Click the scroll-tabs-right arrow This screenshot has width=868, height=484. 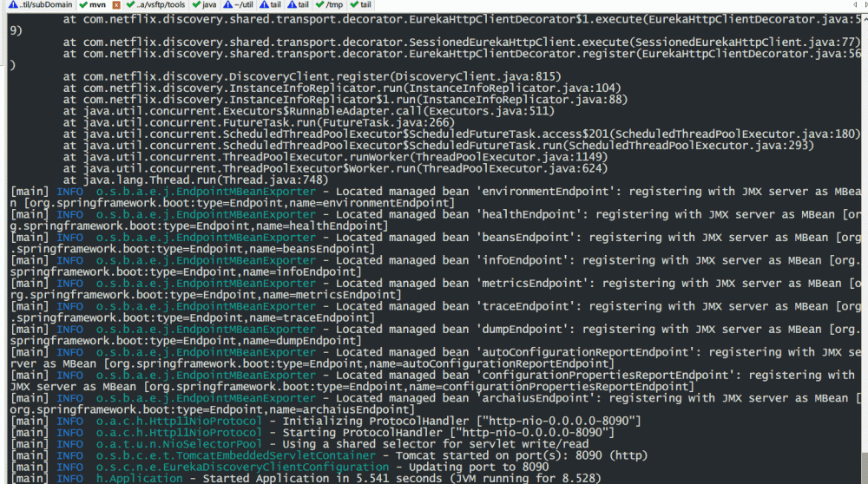(865, 4)
